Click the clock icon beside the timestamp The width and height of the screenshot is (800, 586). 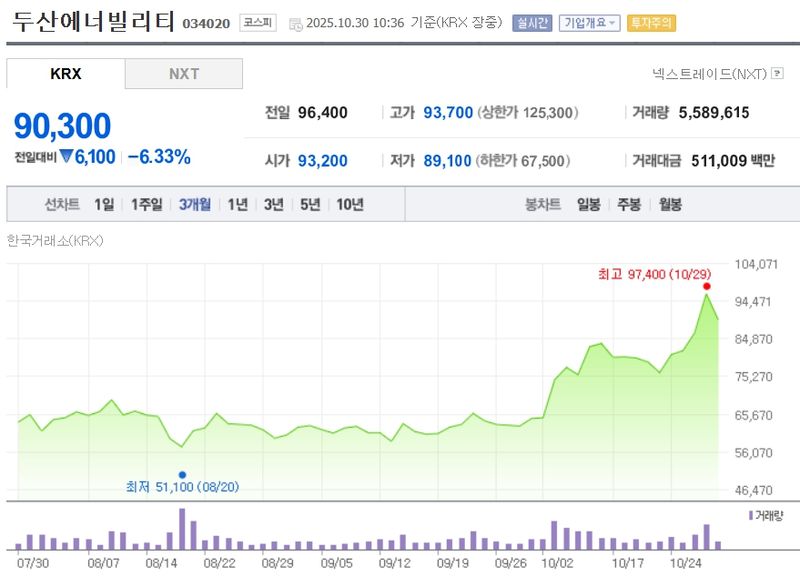point(295,23)
